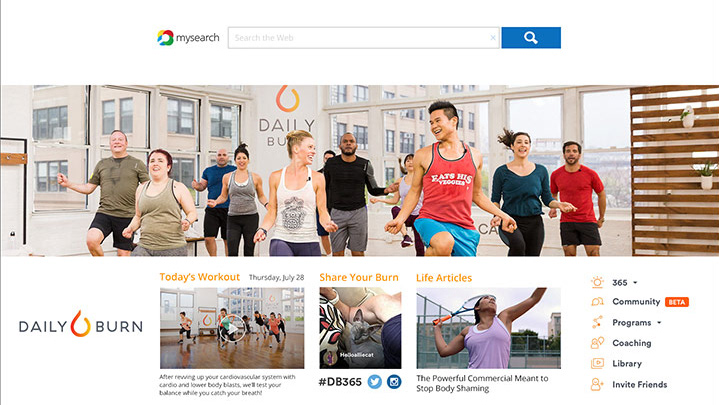
Task: Click the 365 sun icon
Action: click(597, 283)
